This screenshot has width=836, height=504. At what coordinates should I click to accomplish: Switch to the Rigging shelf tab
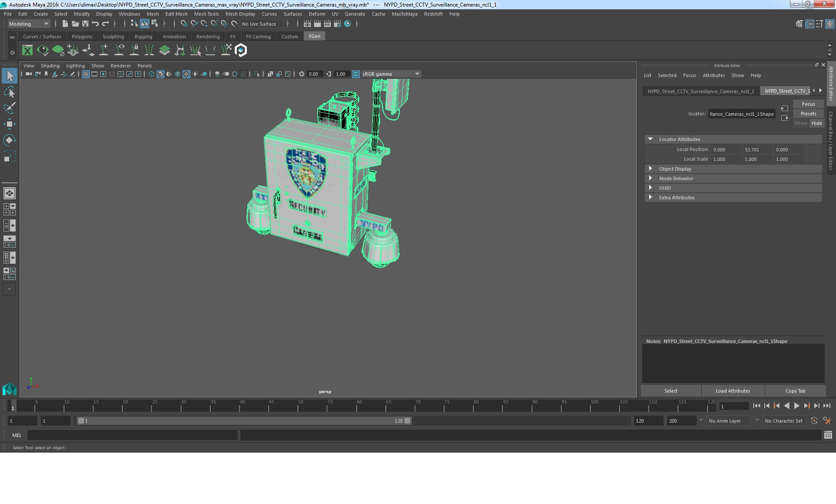click(x=143, y=37)
